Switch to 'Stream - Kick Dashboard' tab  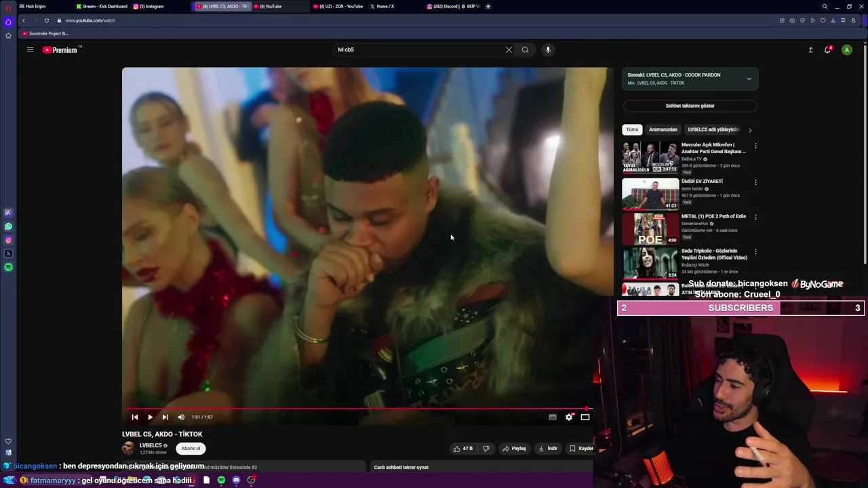pos(102,6)
